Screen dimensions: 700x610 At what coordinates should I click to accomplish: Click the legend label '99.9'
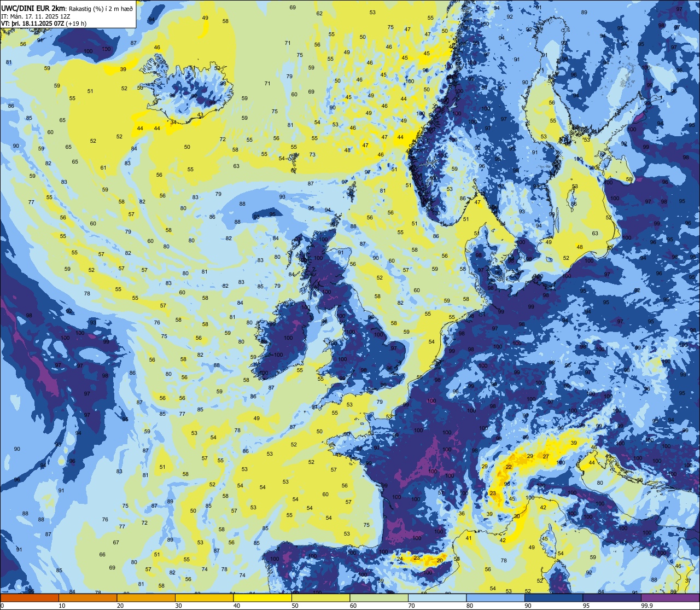(x=647, y=606)
